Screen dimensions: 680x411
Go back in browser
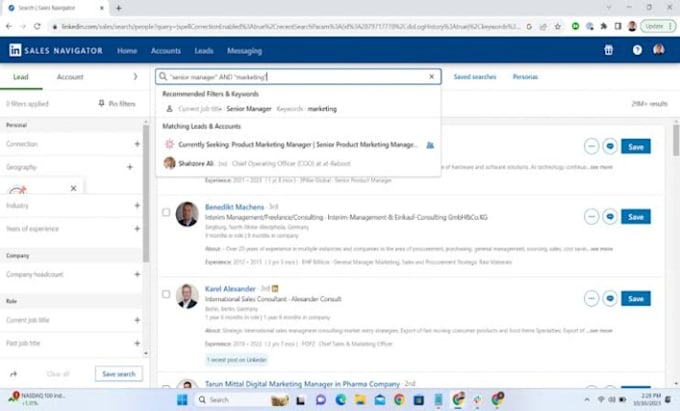[9, 26]
